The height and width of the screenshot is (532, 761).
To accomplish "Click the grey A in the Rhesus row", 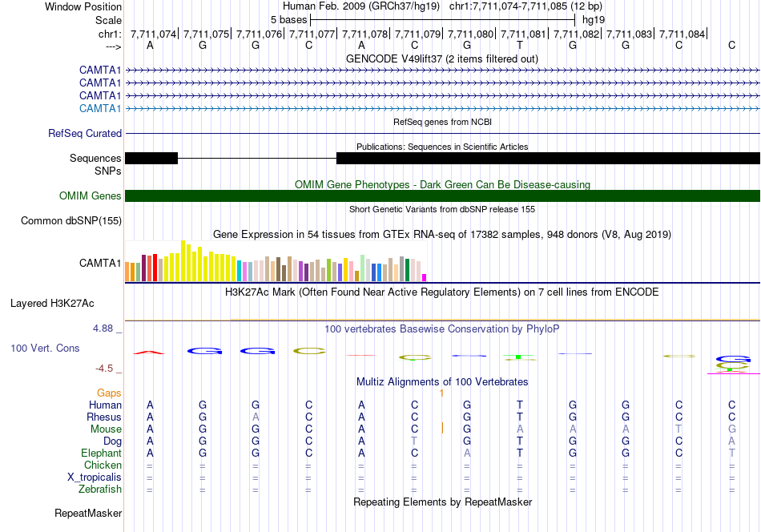I will point(256,417).
